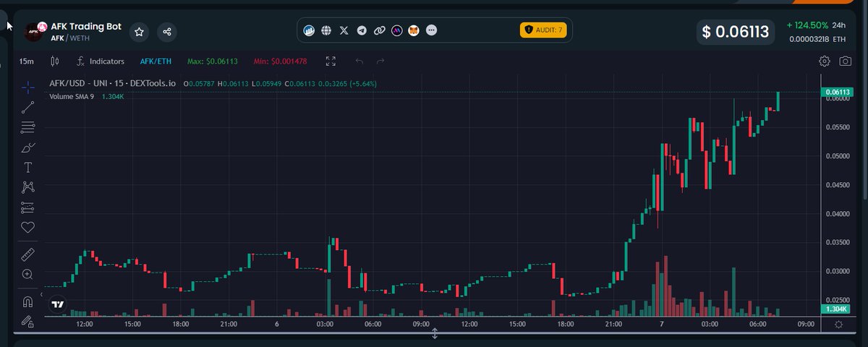Open the AUDIT: 7 report
The image size is (868, 347).
[x=542, y=30]
